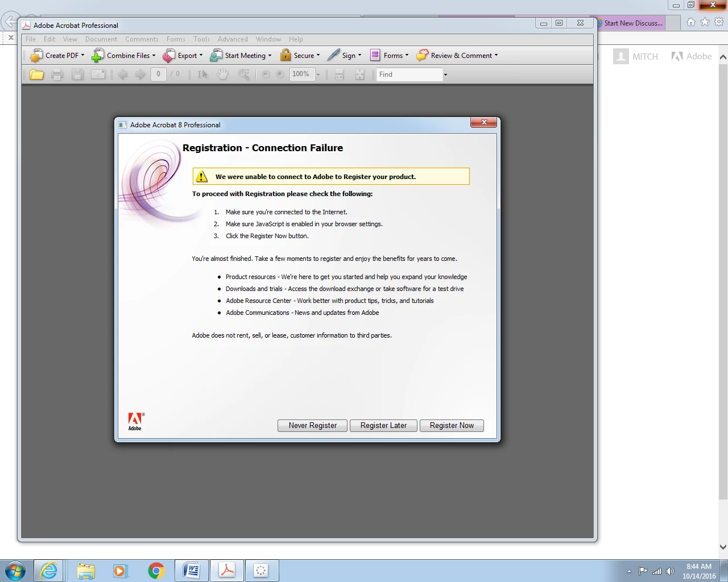Click the Zoom In plus icon

pyautogui.click(x=280, y=74)
